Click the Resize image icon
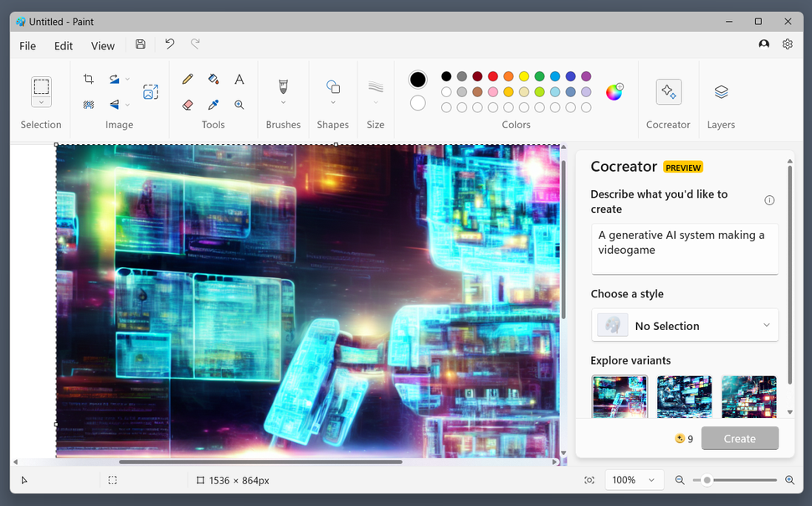 151,92
